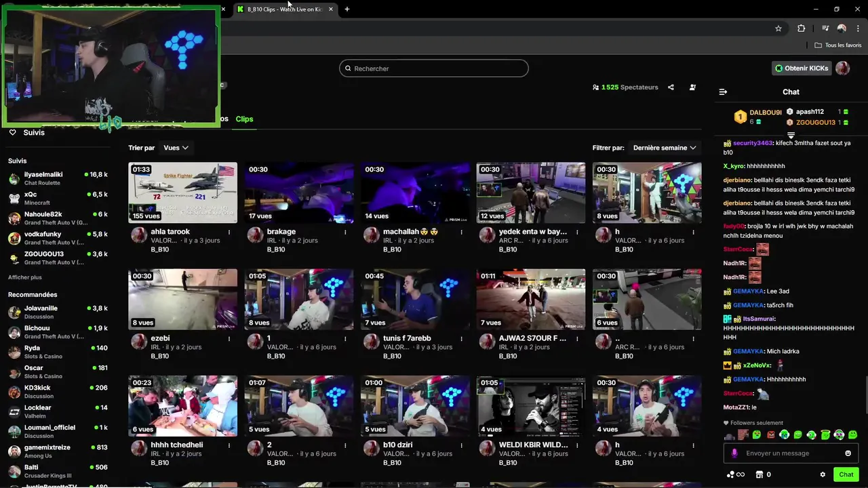Click the person icon right of share

(x=692, y=87)
